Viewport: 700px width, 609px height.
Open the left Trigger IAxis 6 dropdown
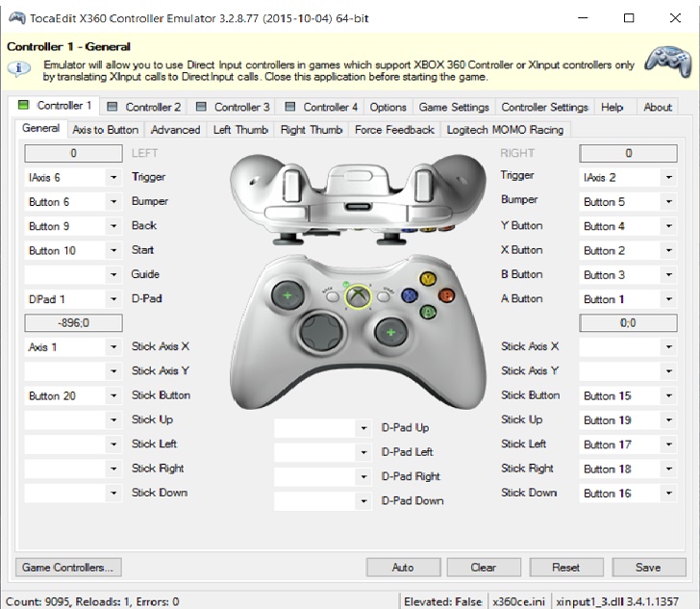click(113, 177)
